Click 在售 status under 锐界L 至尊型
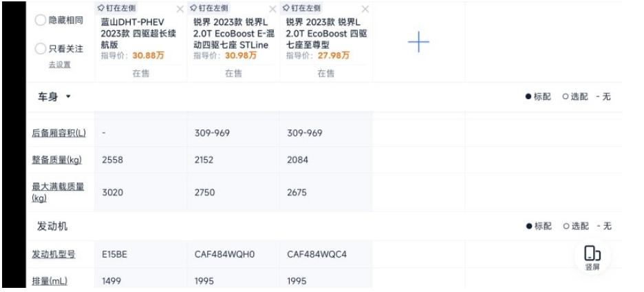The width and height of the screenshot is (644, 292). (x=325, y=73)
